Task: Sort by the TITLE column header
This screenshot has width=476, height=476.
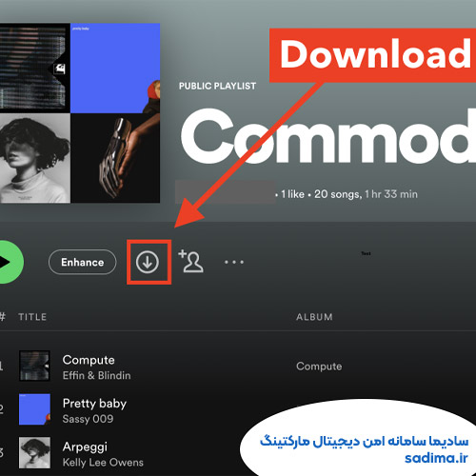Action: pyautogui.click(x=32, y=317)
